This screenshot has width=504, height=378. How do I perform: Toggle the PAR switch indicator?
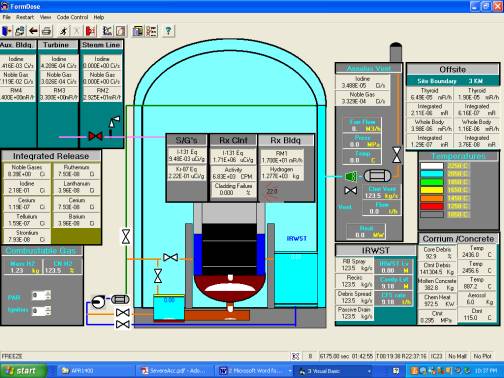pos(41,295)
